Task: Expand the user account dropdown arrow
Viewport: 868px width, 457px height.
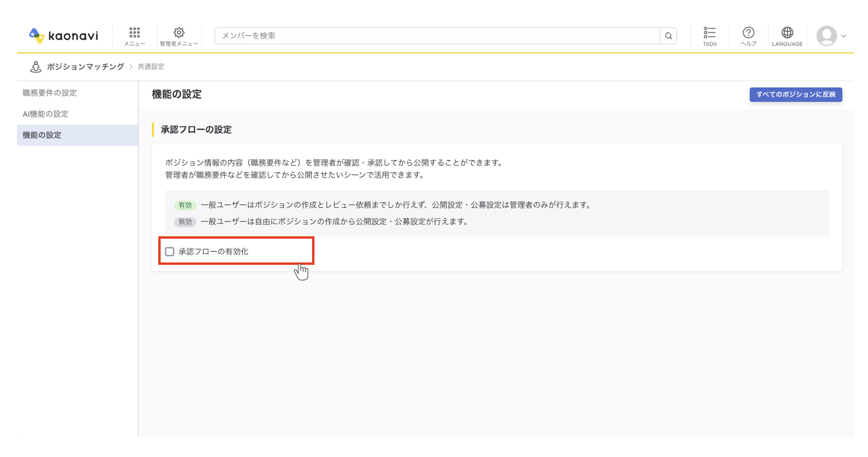Action: [843, 36]
